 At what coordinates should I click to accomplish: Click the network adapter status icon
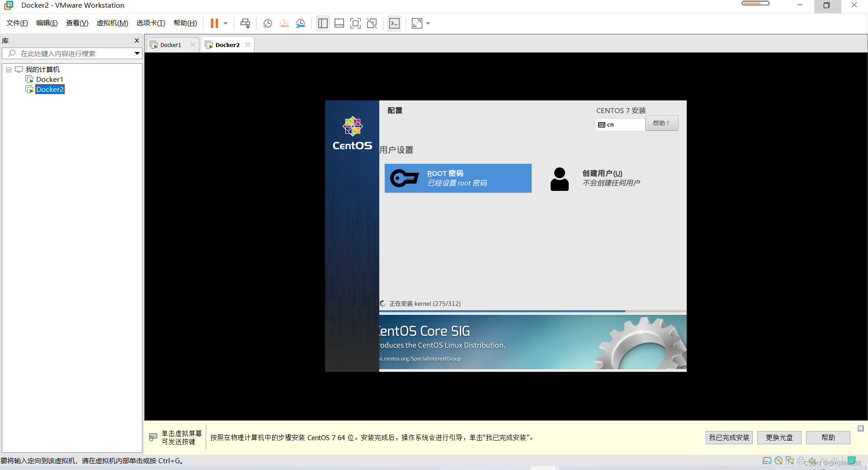pyautogui.click(x=790, y=461)
